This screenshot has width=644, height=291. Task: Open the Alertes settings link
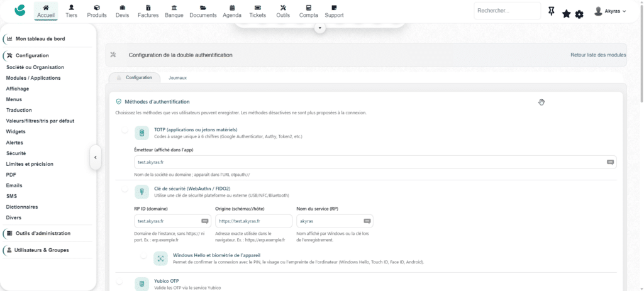point(14,143)
